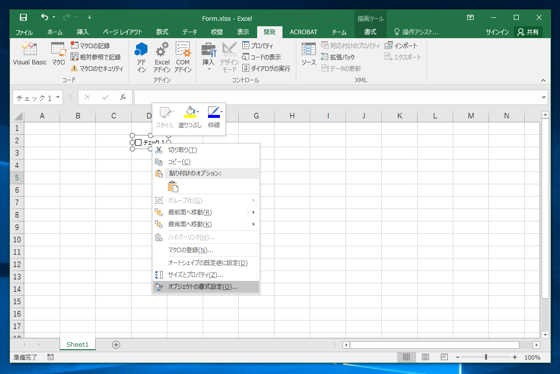Choose コピー(C) from context menu

click(206, 162)
